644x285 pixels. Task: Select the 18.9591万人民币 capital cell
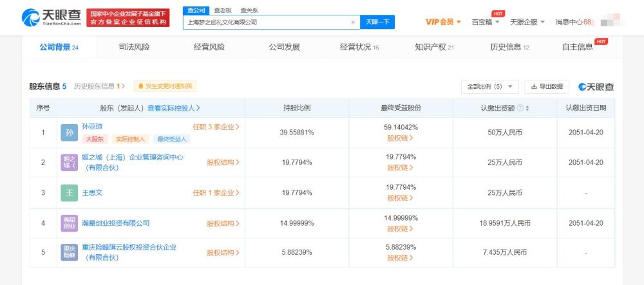[505, 223]
